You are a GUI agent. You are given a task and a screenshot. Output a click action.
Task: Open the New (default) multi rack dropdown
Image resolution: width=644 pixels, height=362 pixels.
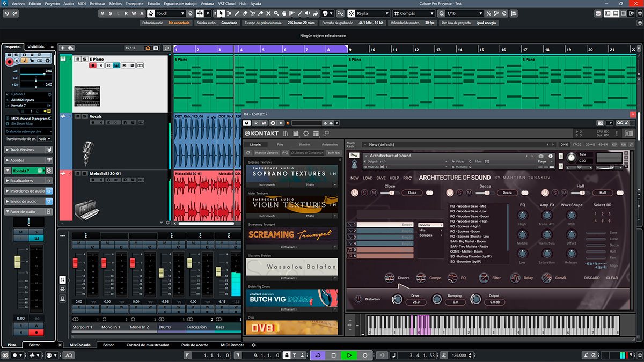click(x=459, y=144)
